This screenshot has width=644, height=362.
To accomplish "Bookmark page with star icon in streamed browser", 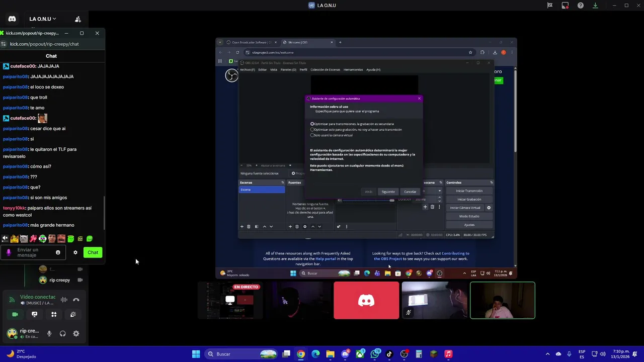I will coord(470,52).
